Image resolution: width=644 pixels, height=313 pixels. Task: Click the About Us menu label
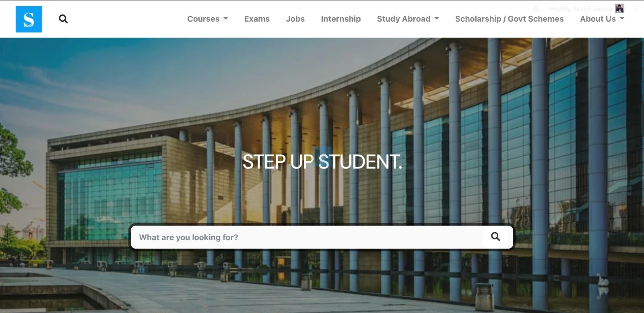[x=598, y=19]
